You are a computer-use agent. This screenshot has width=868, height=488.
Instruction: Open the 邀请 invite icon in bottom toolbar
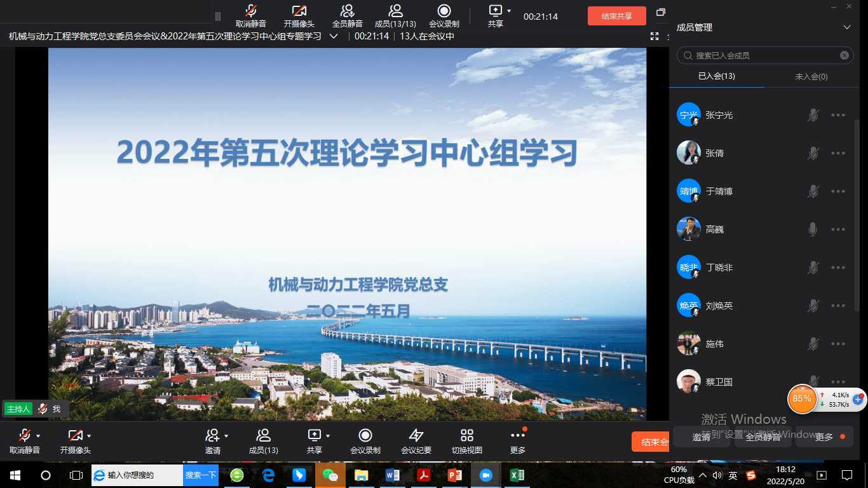(x=212, y=435)
